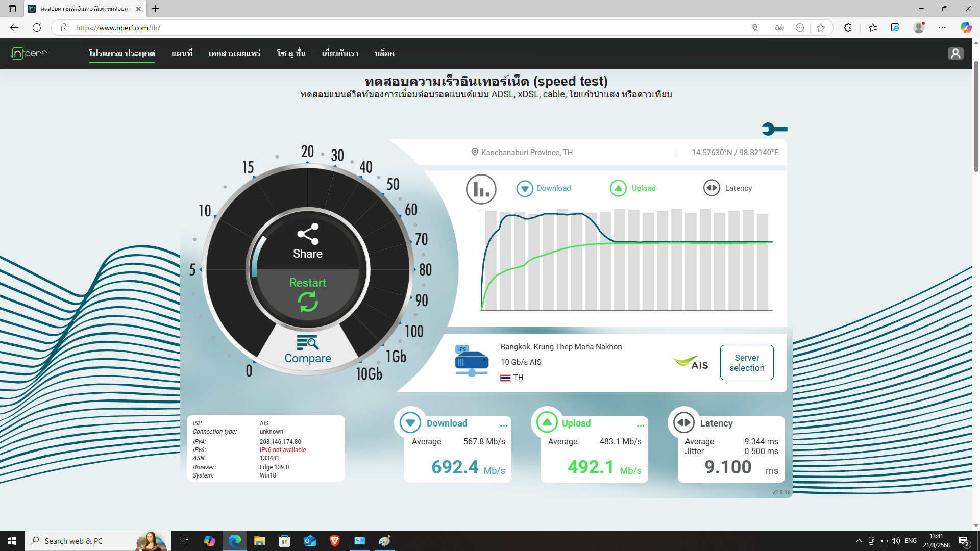
Task: Click the Upload result arrow icon
Action: click(547, 422)
